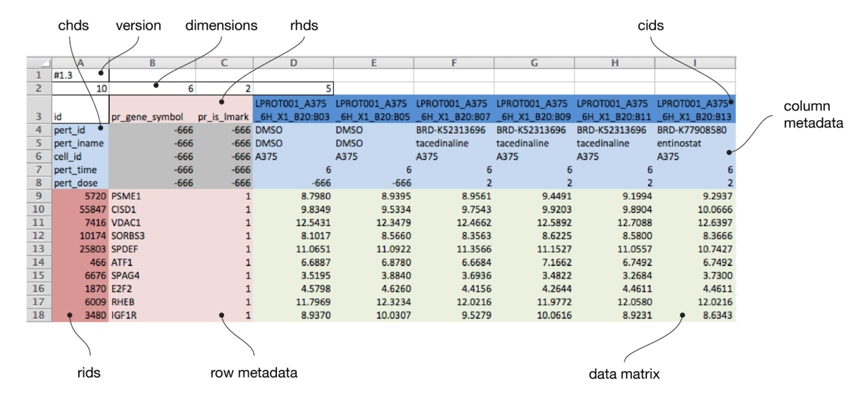The height and width of the screenshot is (400, 868).
Task: Click the gene symbol 'SPDEF'
Action: click(152, 248)
